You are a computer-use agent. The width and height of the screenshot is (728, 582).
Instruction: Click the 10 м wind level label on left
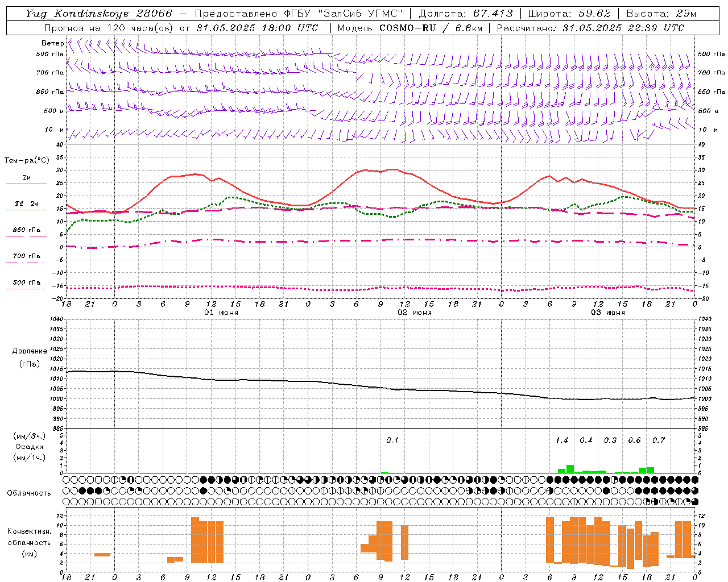tap(55, 130)
